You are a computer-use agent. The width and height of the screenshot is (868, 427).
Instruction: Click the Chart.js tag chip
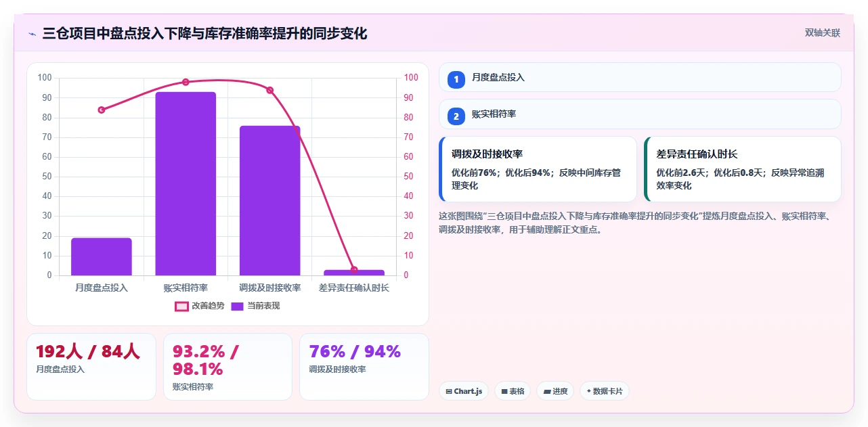coord(464,391)
